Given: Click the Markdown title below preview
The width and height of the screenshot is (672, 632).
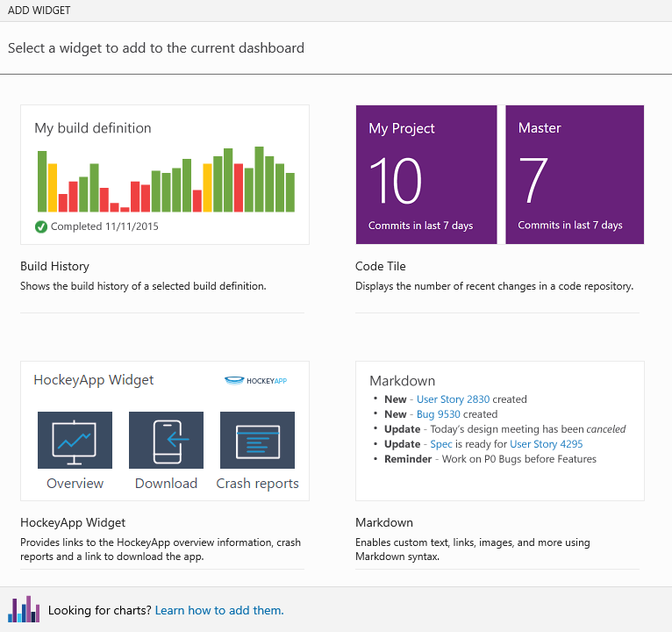Looking at the screenshot, I should coord(384,522).
